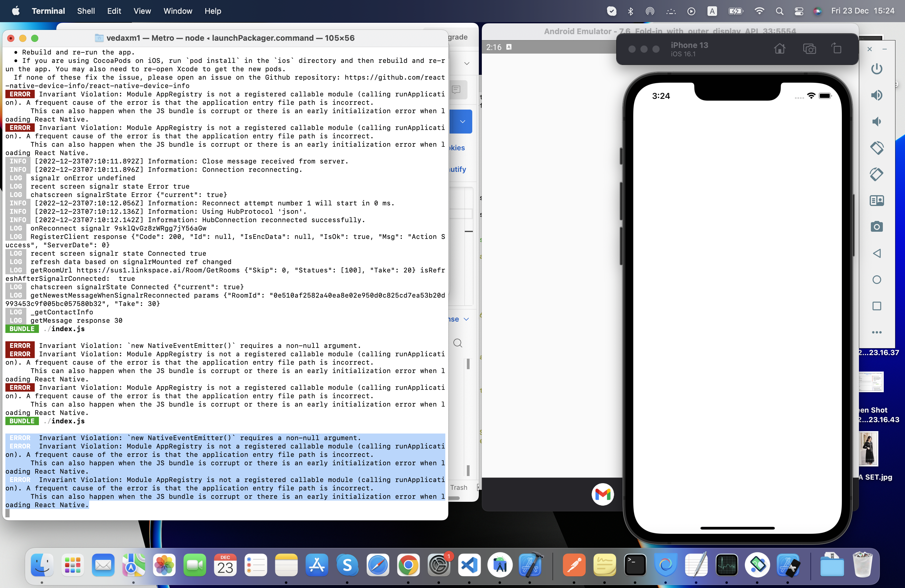The width and height of the screenshot is (905, 588).
Task: Take a screenshot using the emulator camera icon
Action: pos(877,226)
